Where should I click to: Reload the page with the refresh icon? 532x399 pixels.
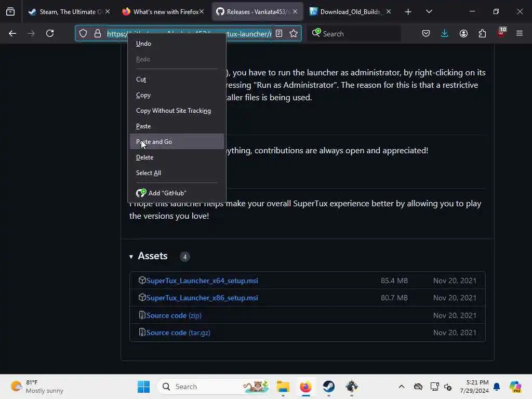click(x=50, y=33)
